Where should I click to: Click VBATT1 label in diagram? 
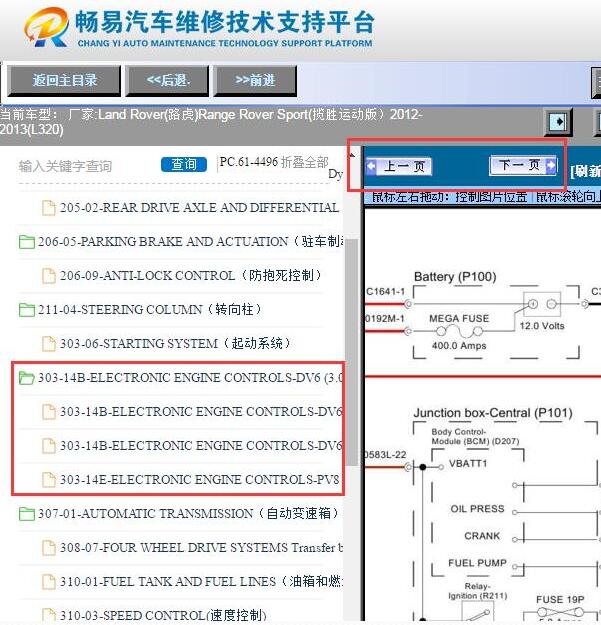[468, 464]
